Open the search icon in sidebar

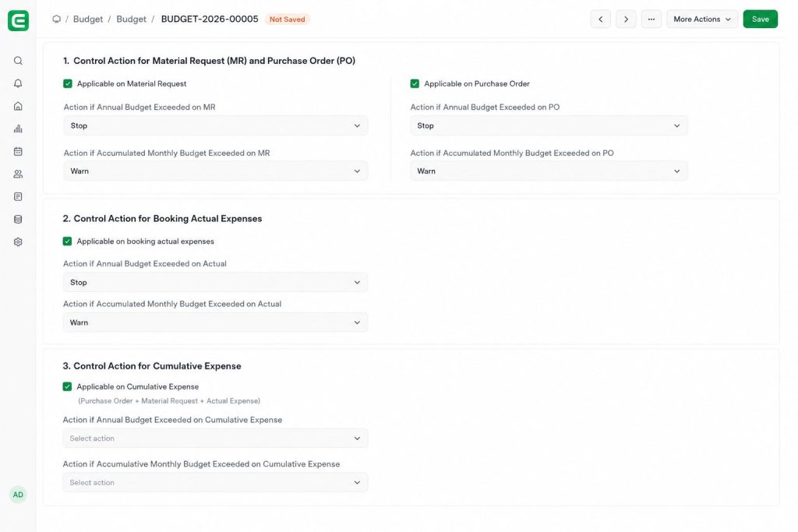(18, 61)
